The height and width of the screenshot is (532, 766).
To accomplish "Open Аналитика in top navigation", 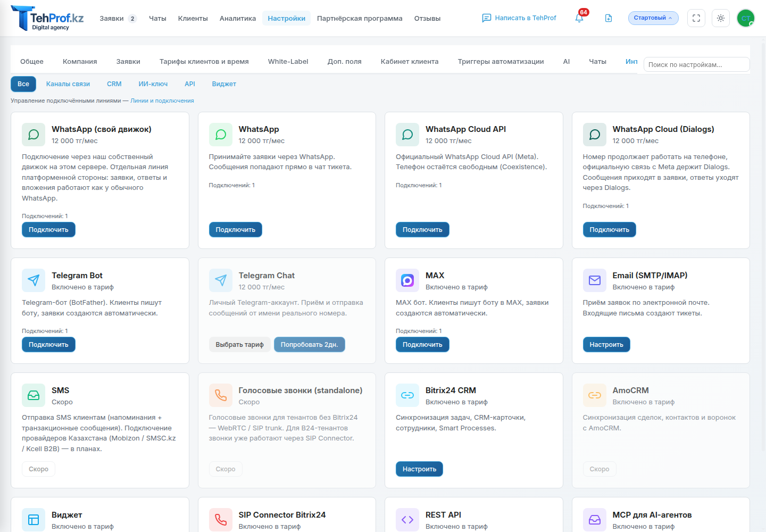I will [x=238, y=19].
